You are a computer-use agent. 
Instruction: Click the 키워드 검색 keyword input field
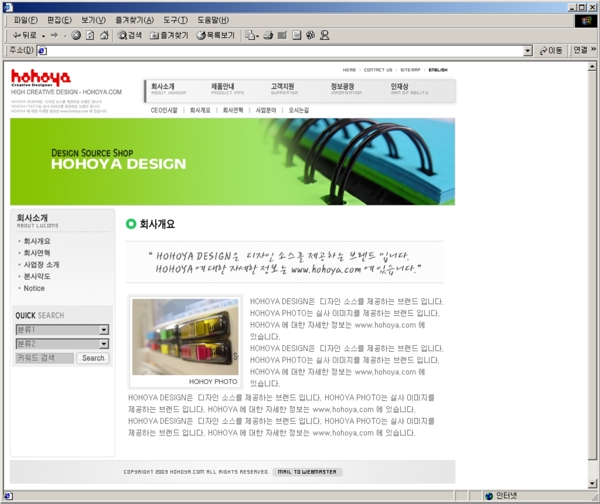point(44,358)
